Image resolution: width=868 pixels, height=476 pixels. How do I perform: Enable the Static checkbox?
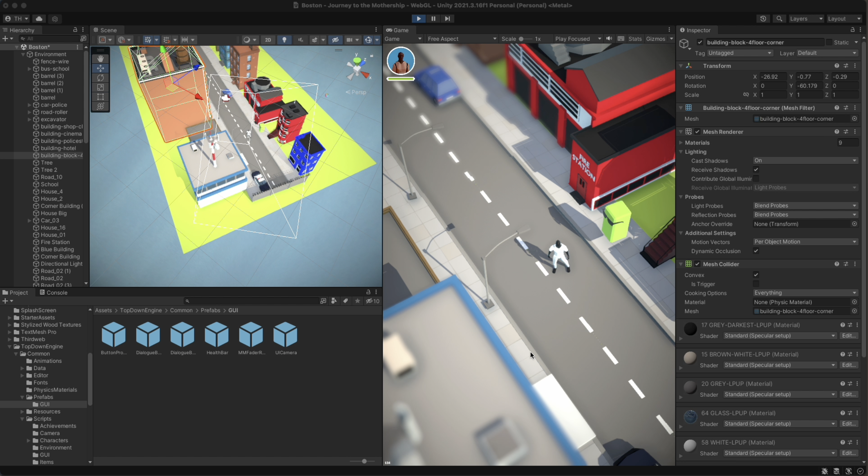click(x=829, y=42)
